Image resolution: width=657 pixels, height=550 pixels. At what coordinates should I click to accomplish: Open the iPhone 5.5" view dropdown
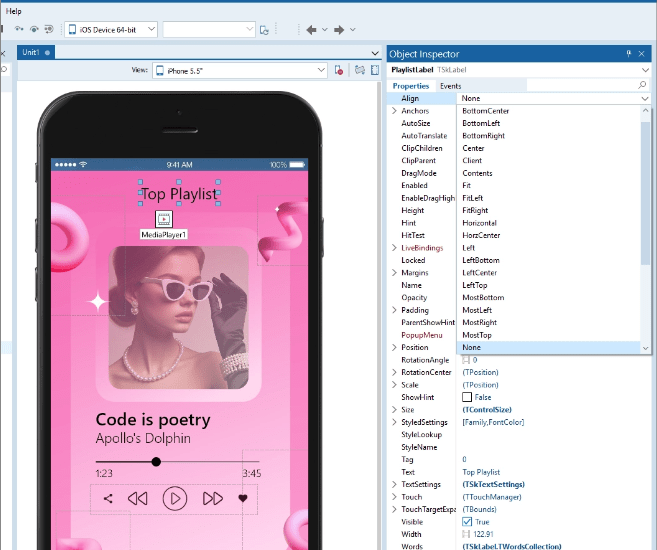[x=240, y=70]
